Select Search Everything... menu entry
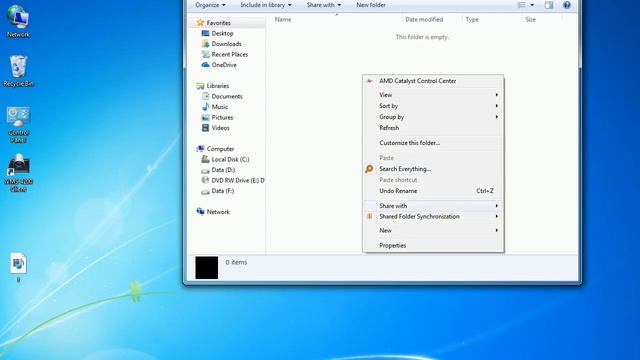 (x=433, y=169)
